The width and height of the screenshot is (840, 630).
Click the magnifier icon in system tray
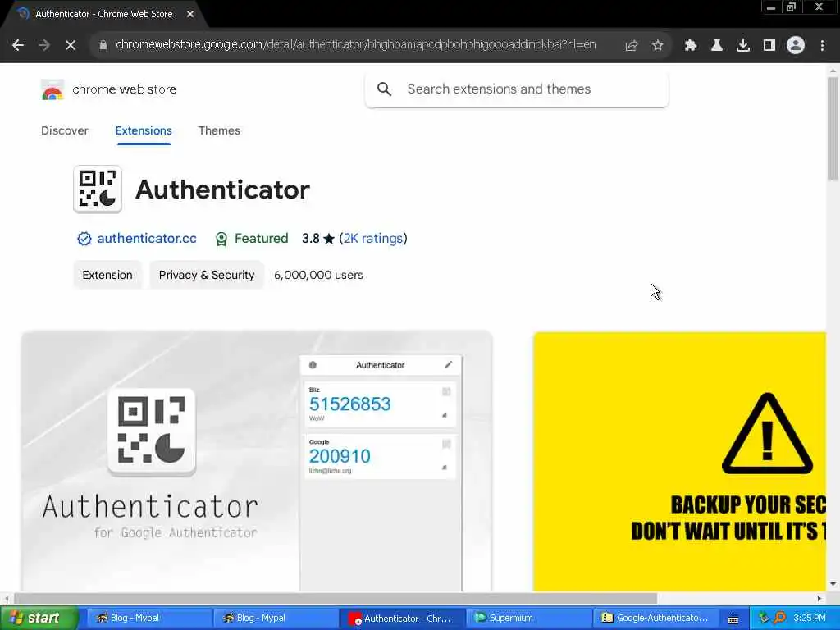(779, 618)
